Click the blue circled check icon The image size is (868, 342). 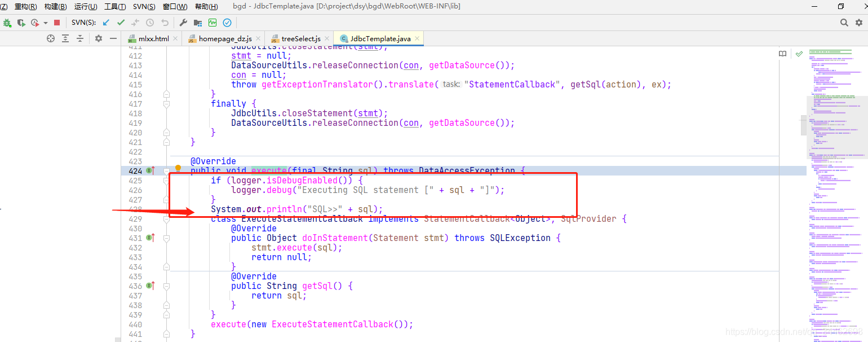[x=227, y=23]
